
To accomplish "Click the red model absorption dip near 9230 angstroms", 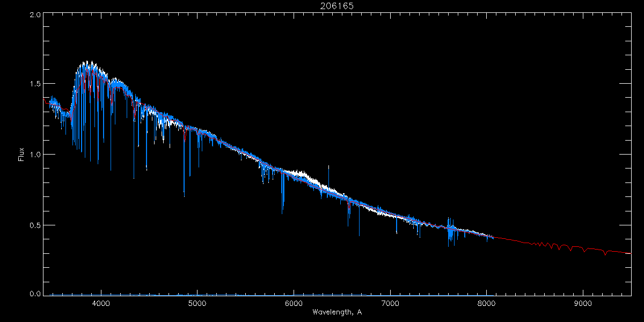I will point(606,253).
